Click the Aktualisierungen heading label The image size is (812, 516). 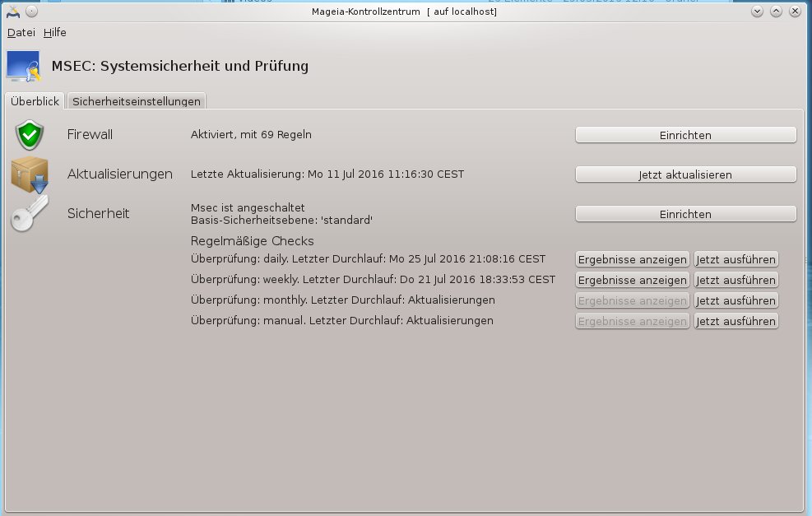119,174
